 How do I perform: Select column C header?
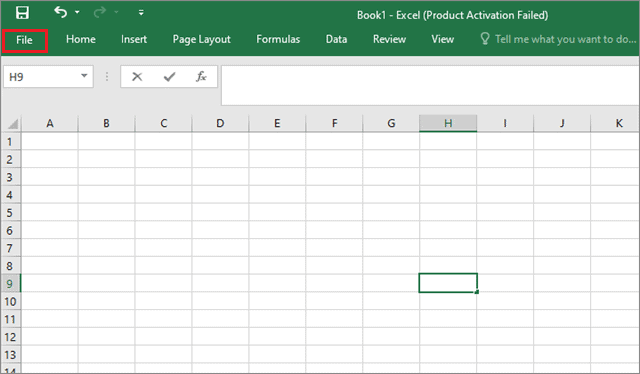(163, 123)
